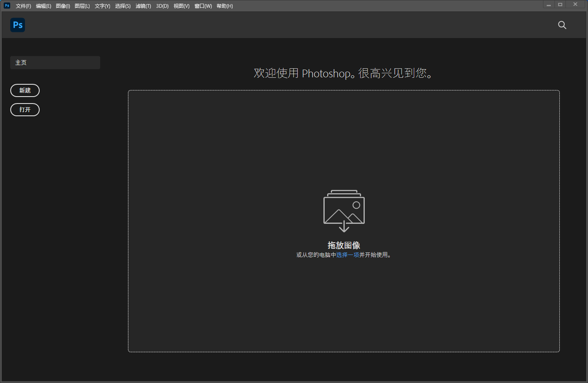588x383 pixels.
Task: Open the 窗口(W) menu
Action: point(203,6)
